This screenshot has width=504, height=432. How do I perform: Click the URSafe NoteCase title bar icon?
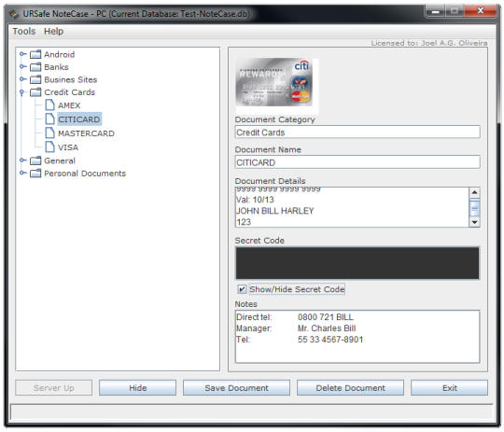pyautogui.click(x=14, y=14)
